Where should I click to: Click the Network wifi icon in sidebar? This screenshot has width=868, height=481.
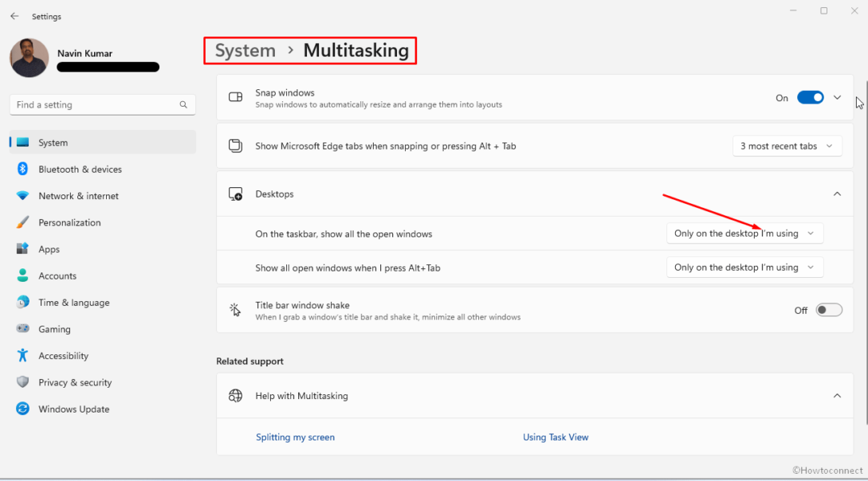pos(22,196)
